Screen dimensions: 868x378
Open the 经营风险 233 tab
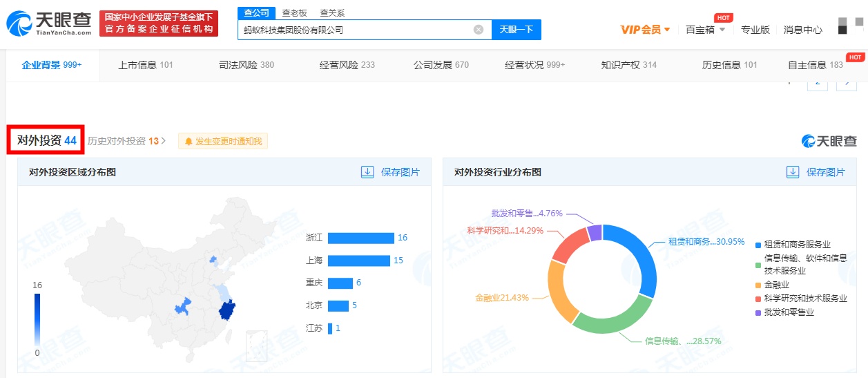click(x=347, y=65)
